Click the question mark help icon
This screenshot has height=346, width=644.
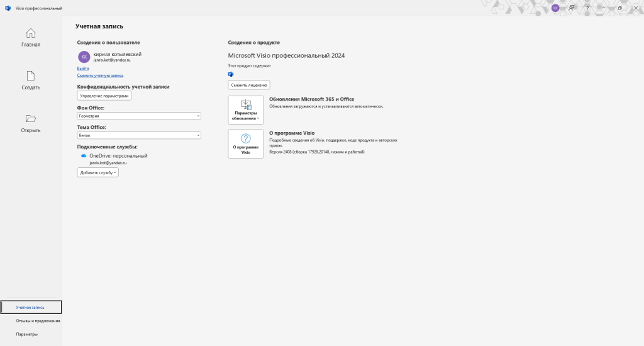pyautogui.click(x=587, y=8)
